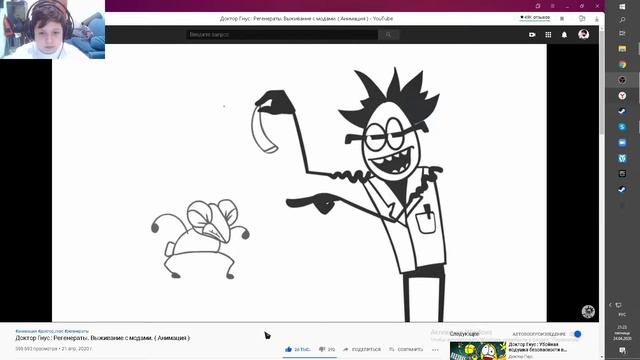640x360 pixels.
Task: Click the video player animation area
Action: (299, 183)
